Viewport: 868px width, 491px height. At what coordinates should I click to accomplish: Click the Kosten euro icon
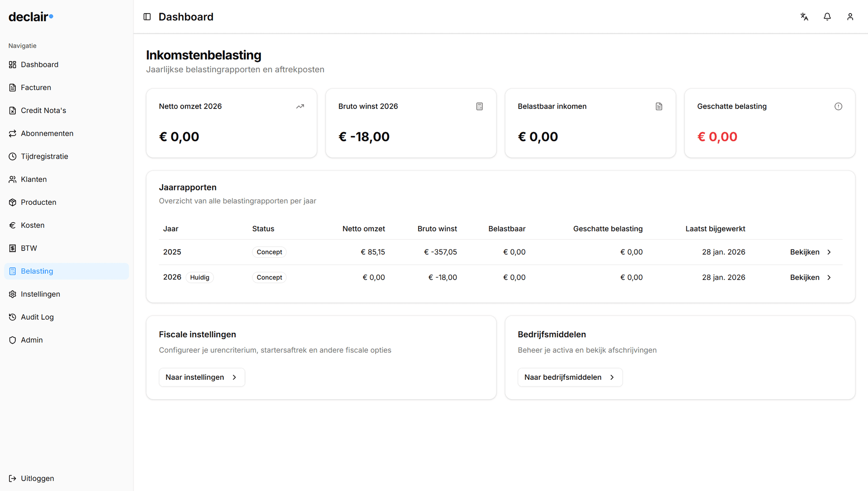[13, 226]
